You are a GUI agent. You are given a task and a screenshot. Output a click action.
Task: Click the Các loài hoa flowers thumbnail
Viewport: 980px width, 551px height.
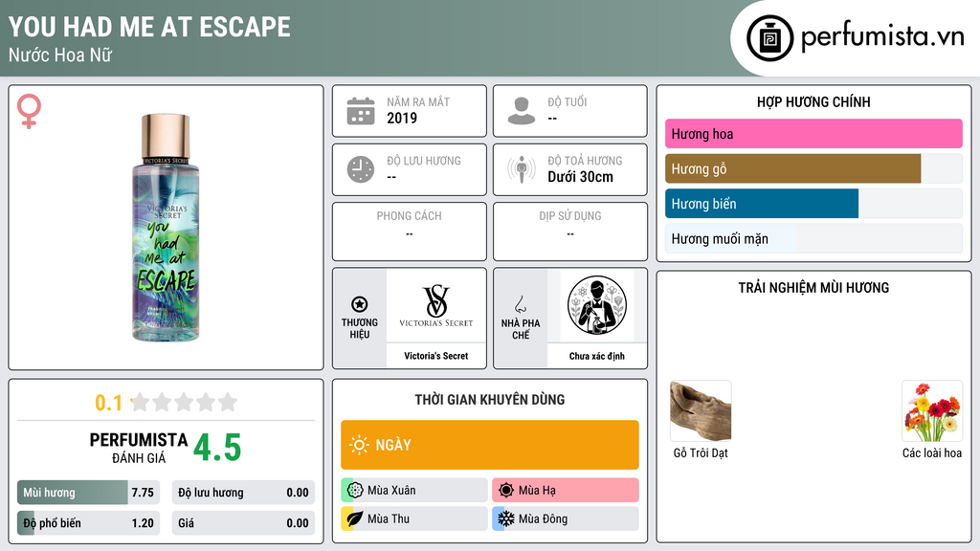pos(932,411)
